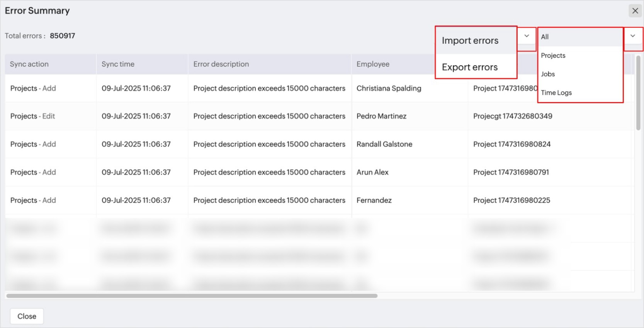644x328 pixels.
Task: Select the Pedro Martinez employee cell
Action: (381, 116)
